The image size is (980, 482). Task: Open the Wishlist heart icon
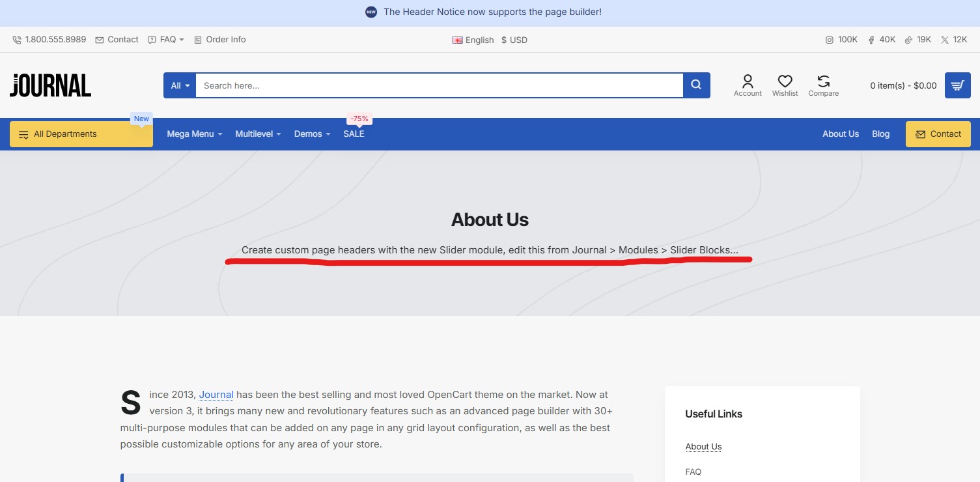[x=785, y=81]
